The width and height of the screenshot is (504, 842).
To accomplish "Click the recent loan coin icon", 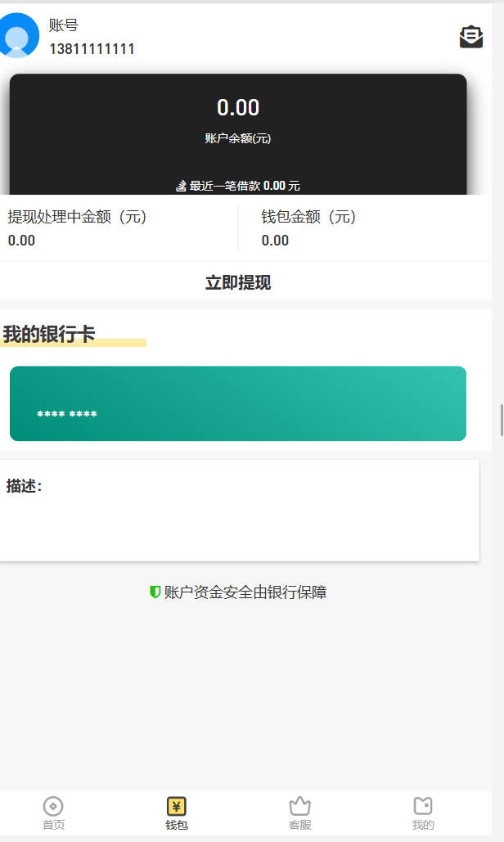I will 182,187.
